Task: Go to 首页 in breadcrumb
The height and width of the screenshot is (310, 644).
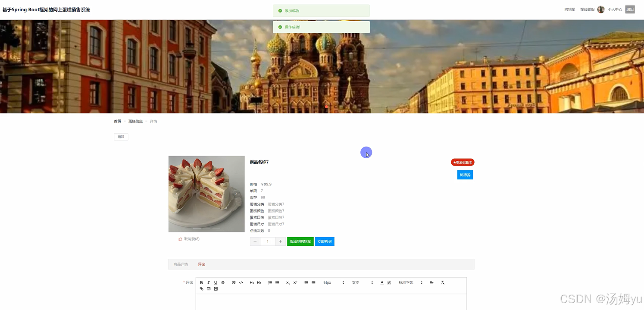Action: (117, 121)
